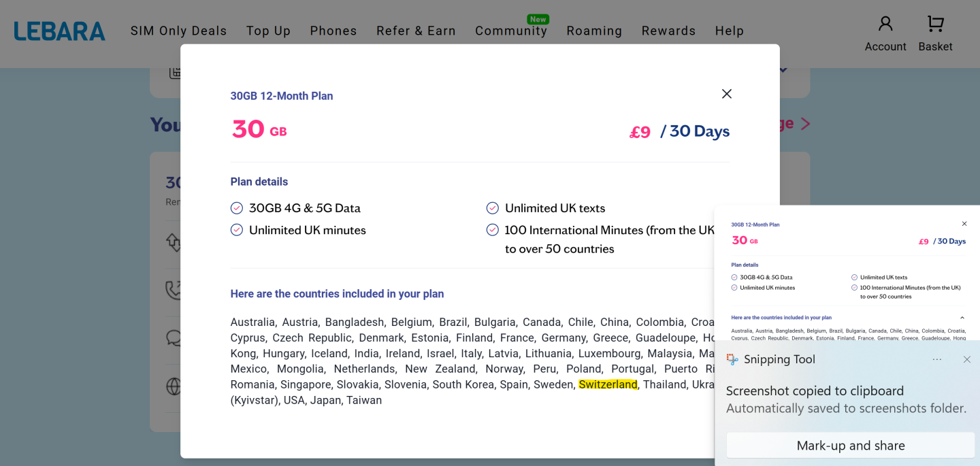The image size is (980, 466).
Task: Click the Snipping Tool app icon
Action: pos(732,359)
